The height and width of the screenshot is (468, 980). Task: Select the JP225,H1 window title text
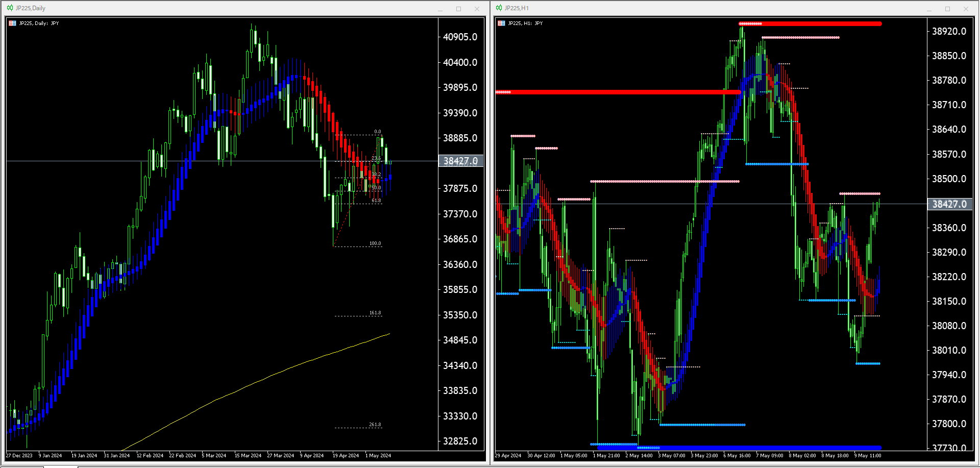coord(517,8)
